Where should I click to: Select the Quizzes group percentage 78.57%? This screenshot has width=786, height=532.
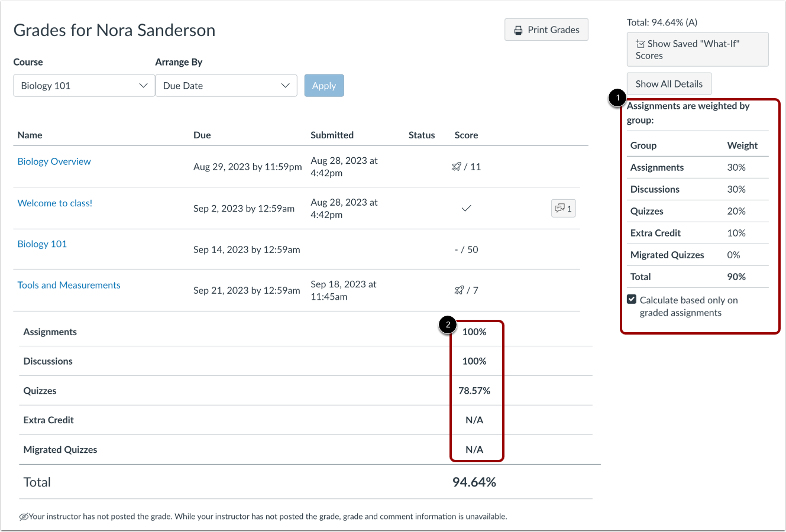[476, 390]
